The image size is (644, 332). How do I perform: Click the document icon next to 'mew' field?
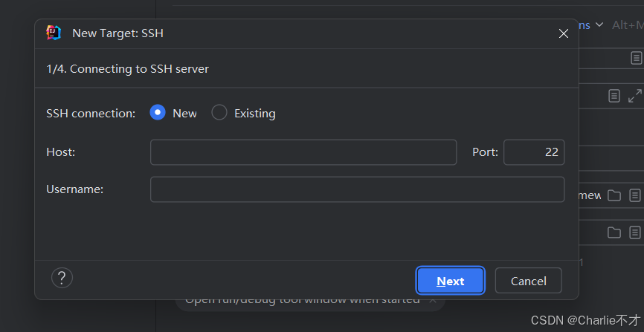pos(635,195)
